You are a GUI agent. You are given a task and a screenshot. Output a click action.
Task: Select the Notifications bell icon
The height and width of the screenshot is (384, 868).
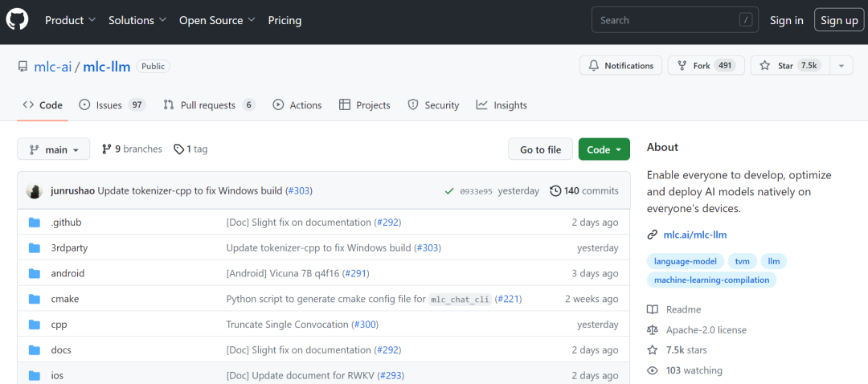pyautogui.click(x=593, y=66)
